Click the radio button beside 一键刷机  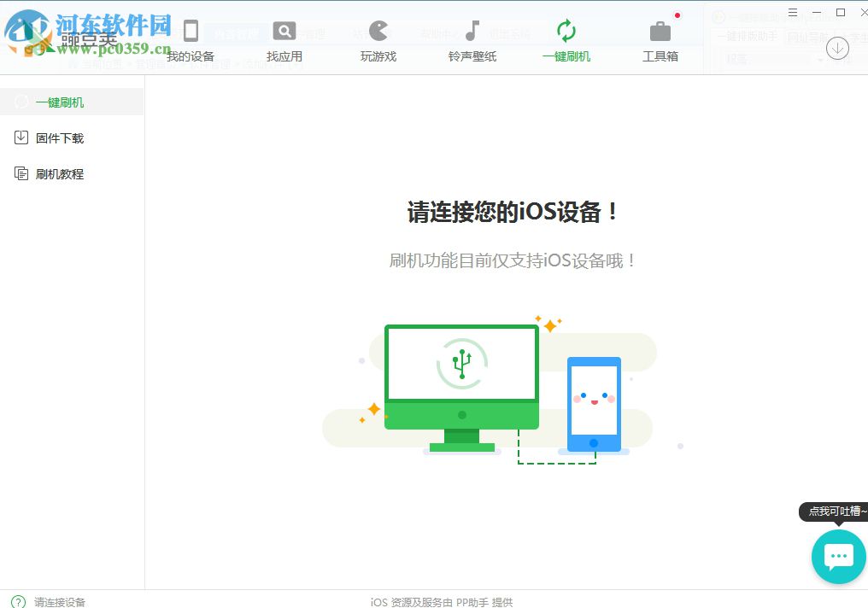point(21,102)
